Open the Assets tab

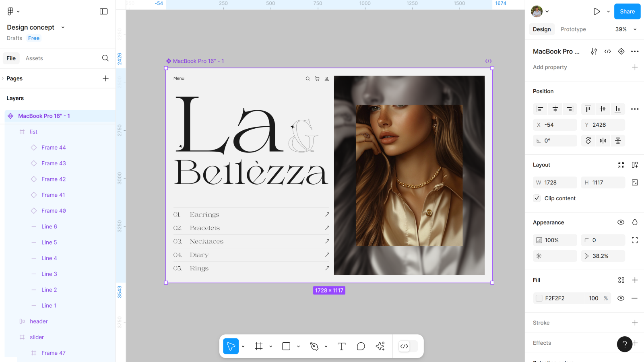tap(34, 58)
